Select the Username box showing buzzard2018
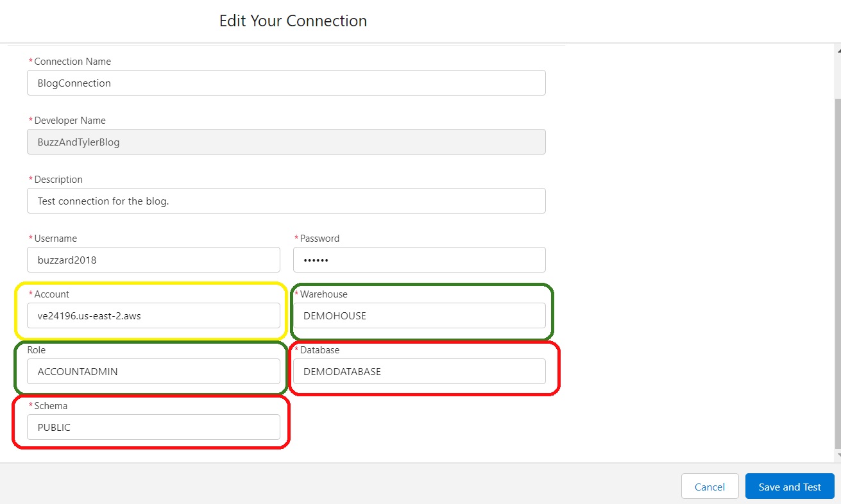The height and width of the screenshot is (504, 841). coord(153,260)
